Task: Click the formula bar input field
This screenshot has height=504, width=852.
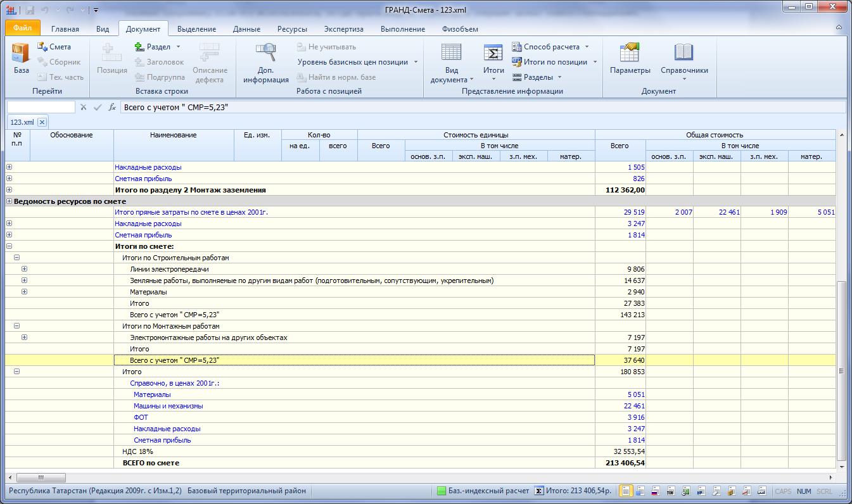Action: (481, 108)
